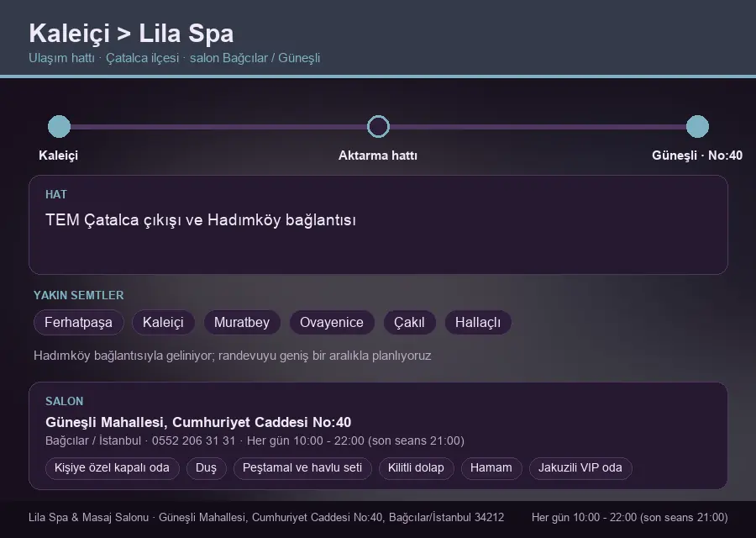Click the footer opening hours text

630,517
